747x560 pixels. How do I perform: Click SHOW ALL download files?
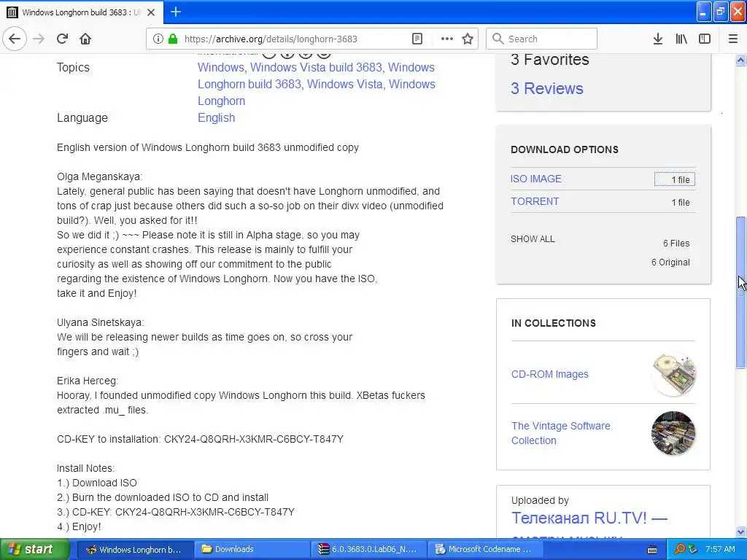pyautogui.click(x=533, y=239)
